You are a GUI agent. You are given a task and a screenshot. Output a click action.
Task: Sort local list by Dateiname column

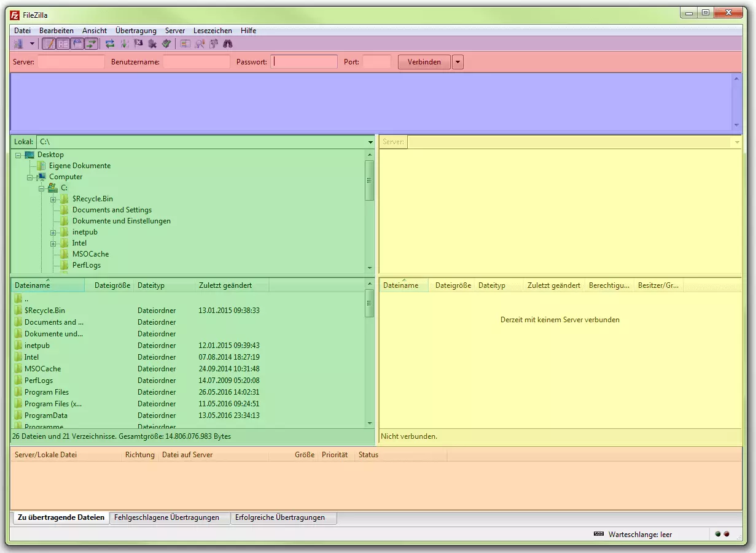[48, 285]
